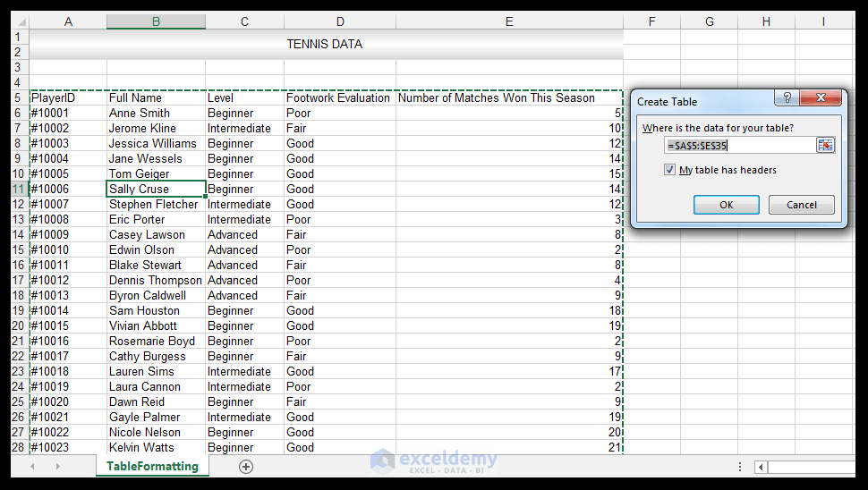The width and height of the screenshot is (868, 490).
Task: Toggle My table has headers checkbox
Action: coord(670,170)
